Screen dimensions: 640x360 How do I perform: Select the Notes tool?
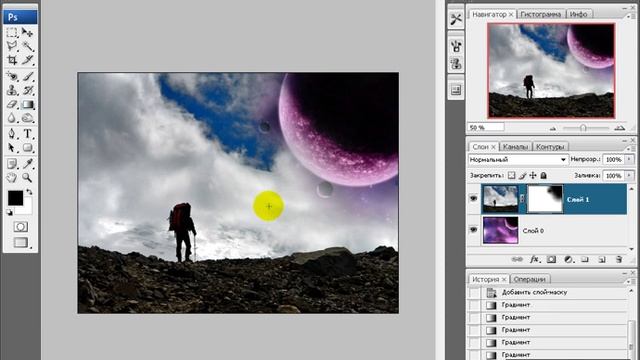pyautogui.click(x=12, y=163)
